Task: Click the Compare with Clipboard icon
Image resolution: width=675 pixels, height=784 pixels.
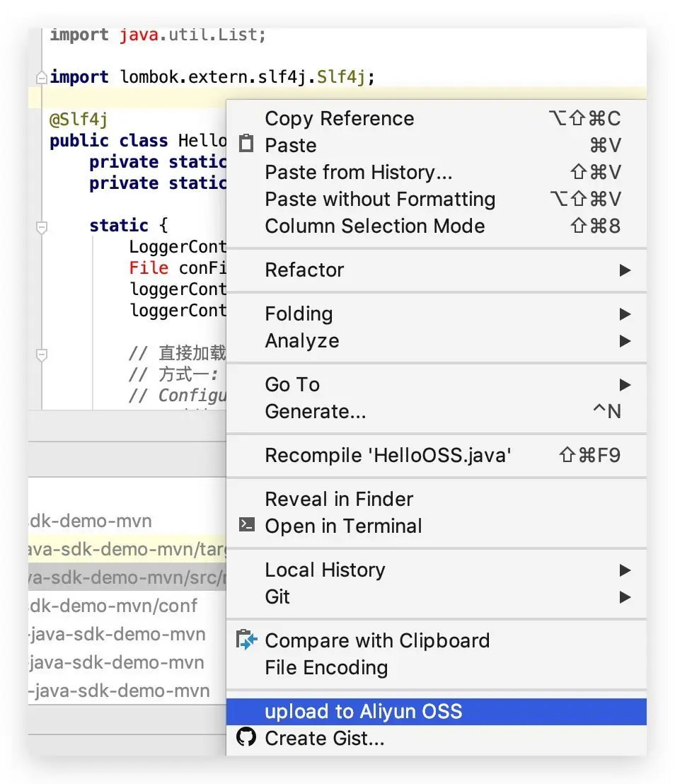Action: click(x=246, y=640)
